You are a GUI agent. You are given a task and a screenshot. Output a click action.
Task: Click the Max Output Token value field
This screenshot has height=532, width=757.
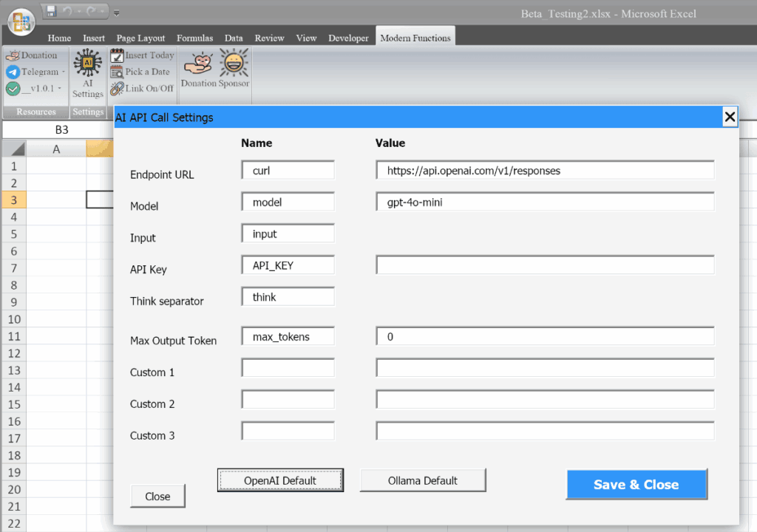(545, 336)
